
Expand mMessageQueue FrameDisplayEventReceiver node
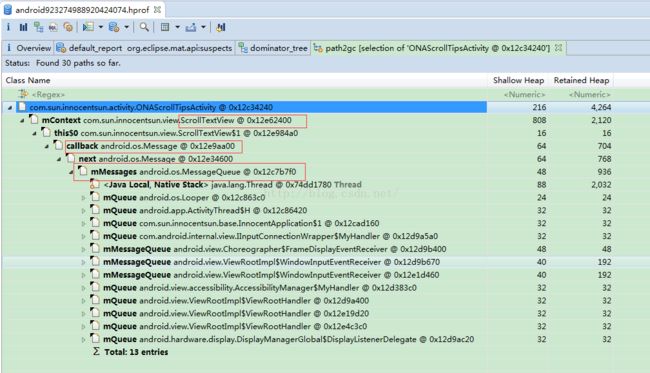click(83, 249)
